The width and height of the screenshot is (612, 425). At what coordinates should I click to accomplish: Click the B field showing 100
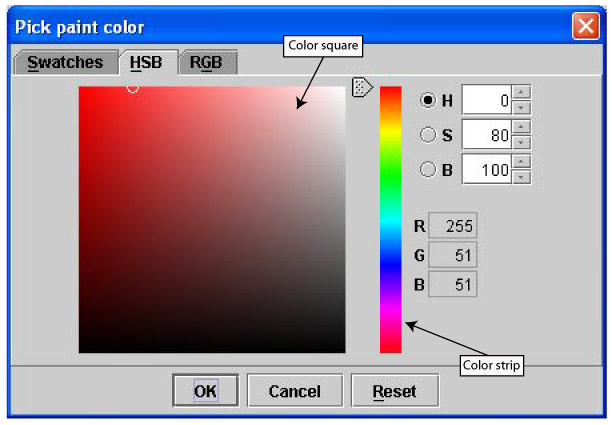pos(487,170)
